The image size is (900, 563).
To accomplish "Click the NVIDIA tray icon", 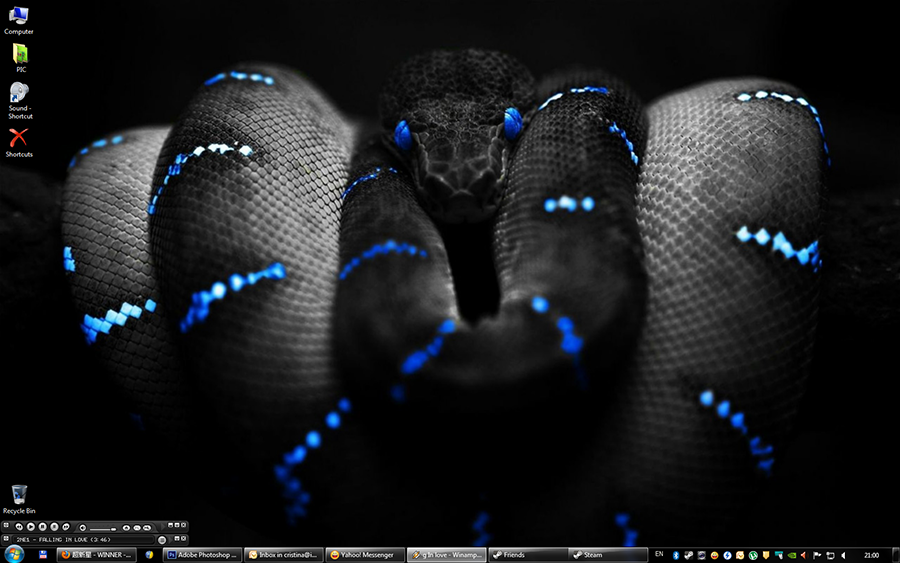I will point(792,555).
